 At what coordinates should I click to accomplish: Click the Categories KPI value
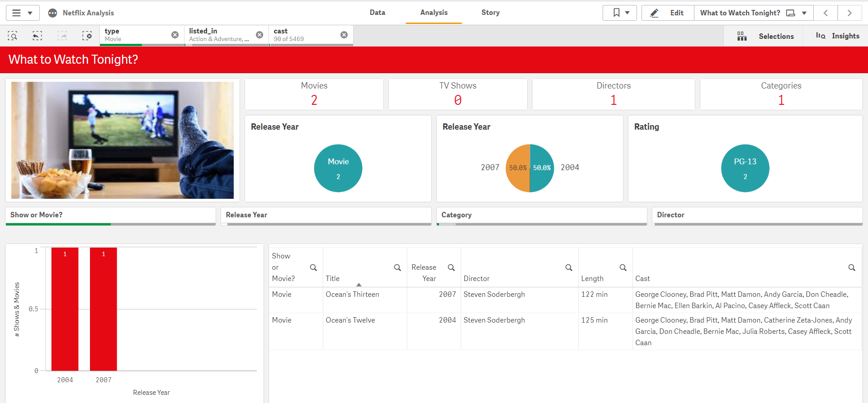(x=781, y=100)
